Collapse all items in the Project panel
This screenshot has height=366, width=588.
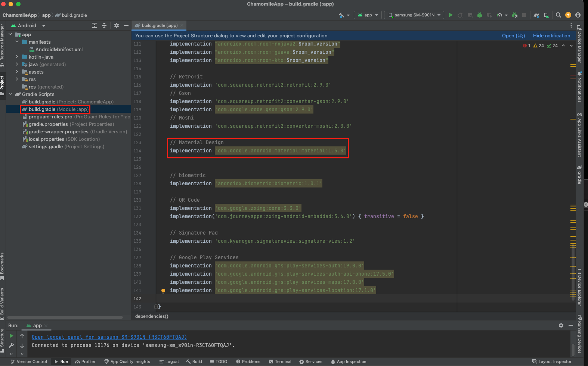point(104,25)
